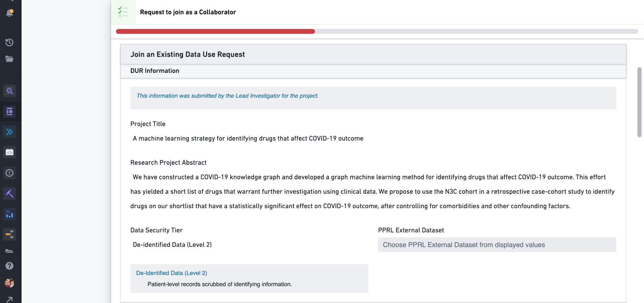Open the blue double-chevron sidebar app
Image resolution: width=644 pixels, height=303 pixels.
pos(10,132)
